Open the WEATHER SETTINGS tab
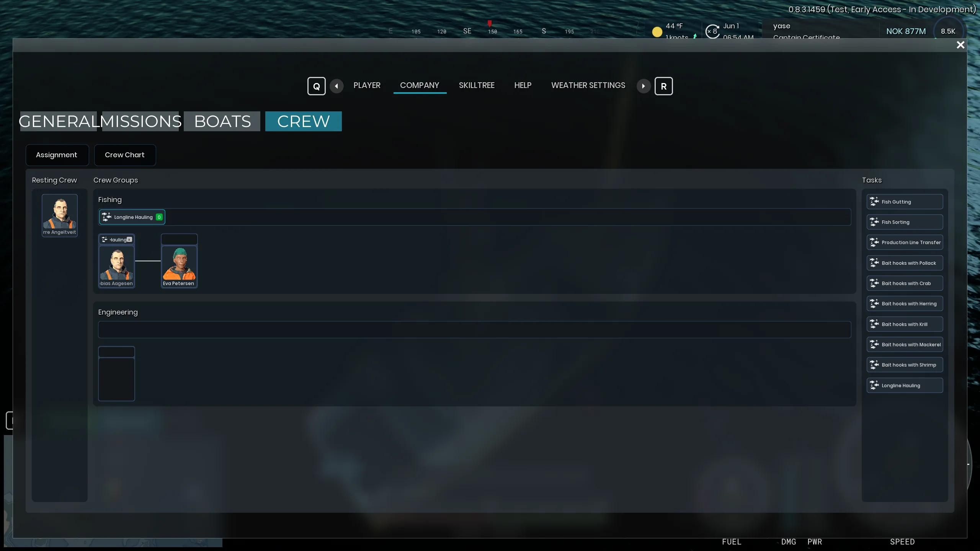The image size is (980, 551). pyautogui.click(x=588, y=85)
